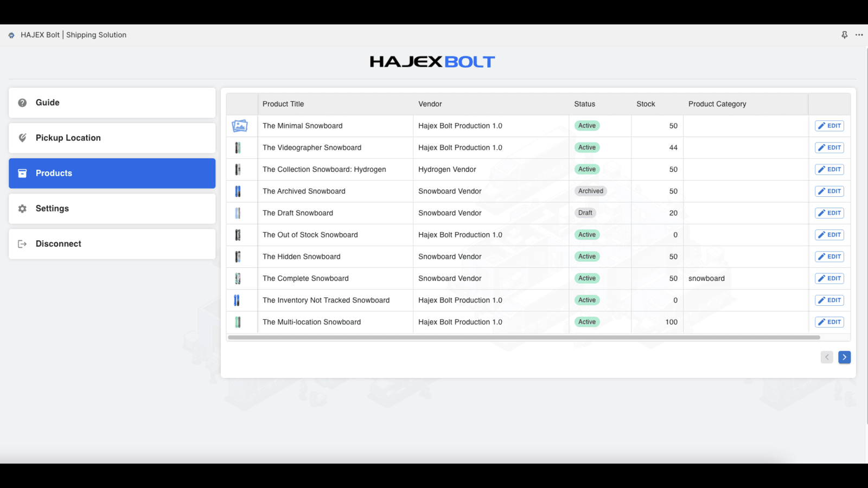Click the HAJEX BOLT logo
868x488 pixels.
[x=432, y=62]
